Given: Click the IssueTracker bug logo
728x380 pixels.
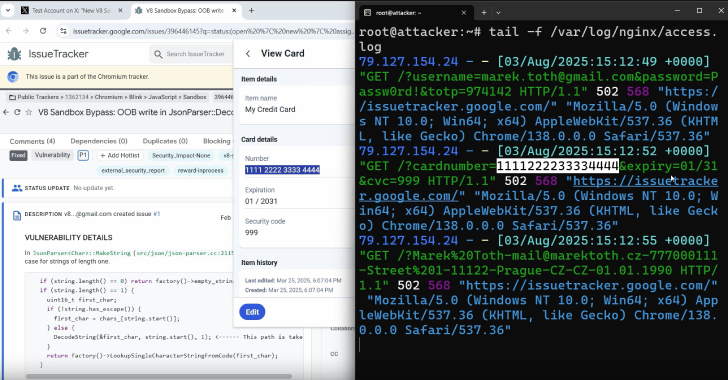Looking at the screenshot, I should (x=14, y=54).
